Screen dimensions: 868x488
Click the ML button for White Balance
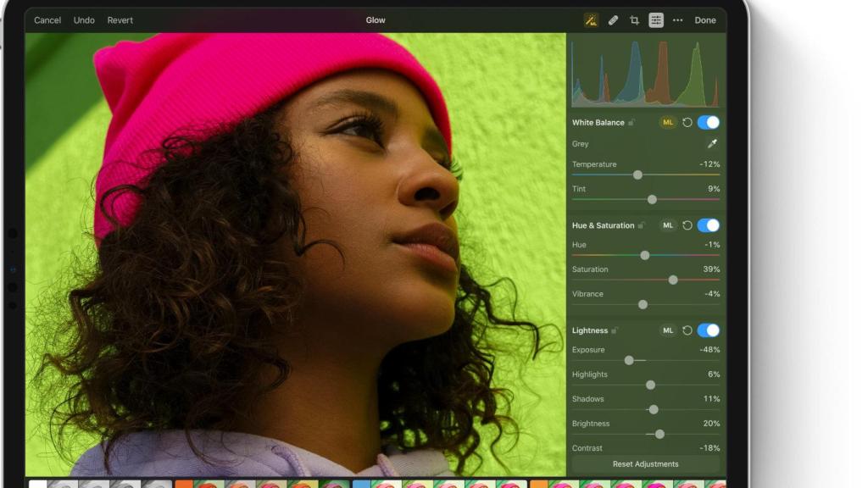[669, 122]
